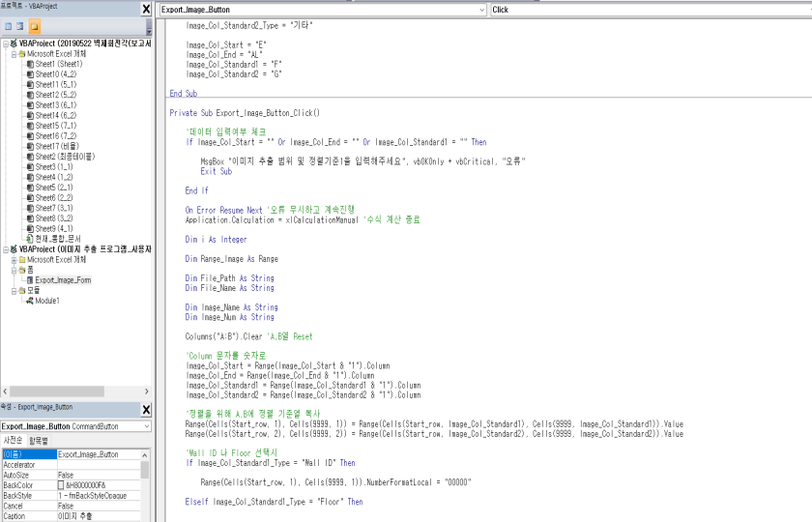
Task: Click the Caption property value field
Action: (x=97, y=517)
